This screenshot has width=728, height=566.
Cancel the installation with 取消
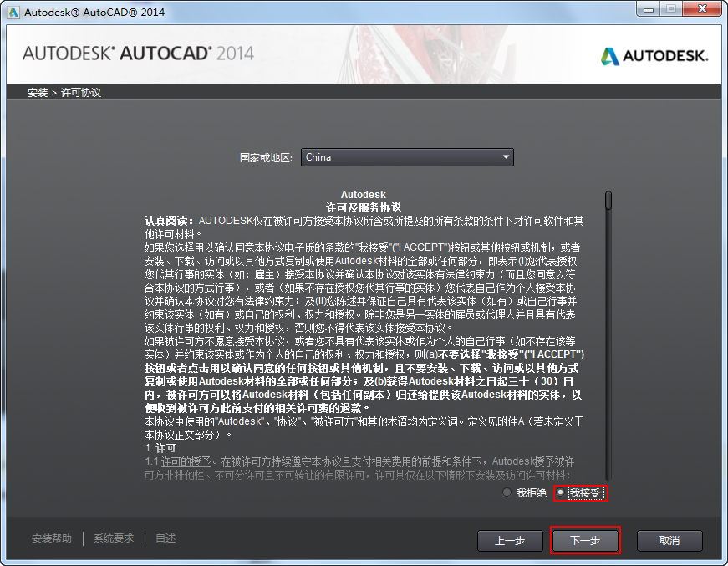point(669,541)
